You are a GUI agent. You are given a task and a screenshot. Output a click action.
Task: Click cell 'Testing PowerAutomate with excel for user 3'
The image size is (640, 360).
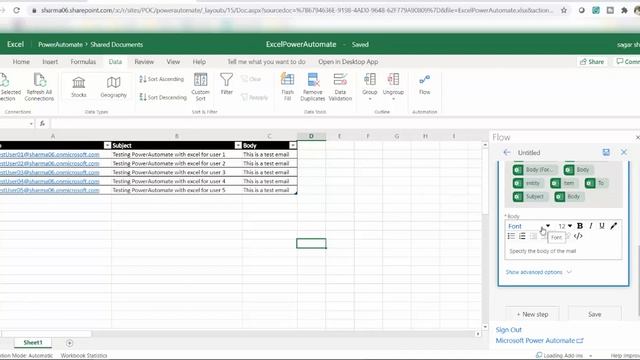[x=176, y=172]
